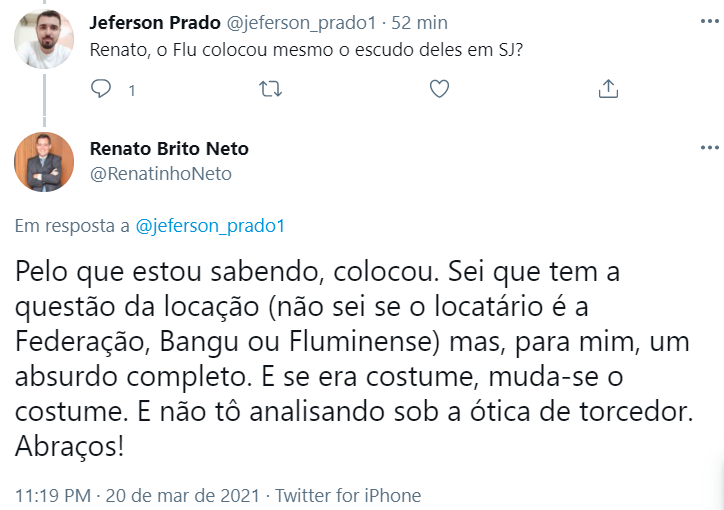This screenshot has height=510, width=724.
Task: Open the "Twitter for iPhone" source link
Action: 348,495
